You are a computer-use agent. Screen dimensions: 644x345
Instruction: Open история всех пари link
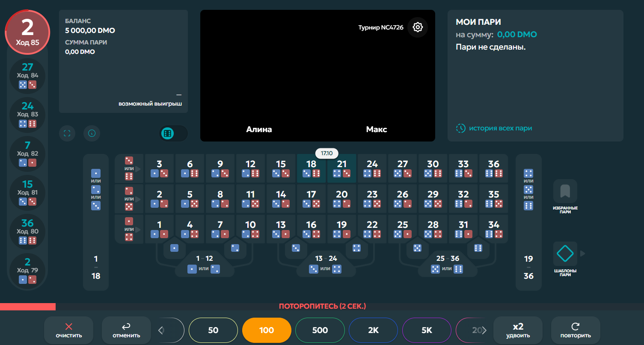[495, 128]
